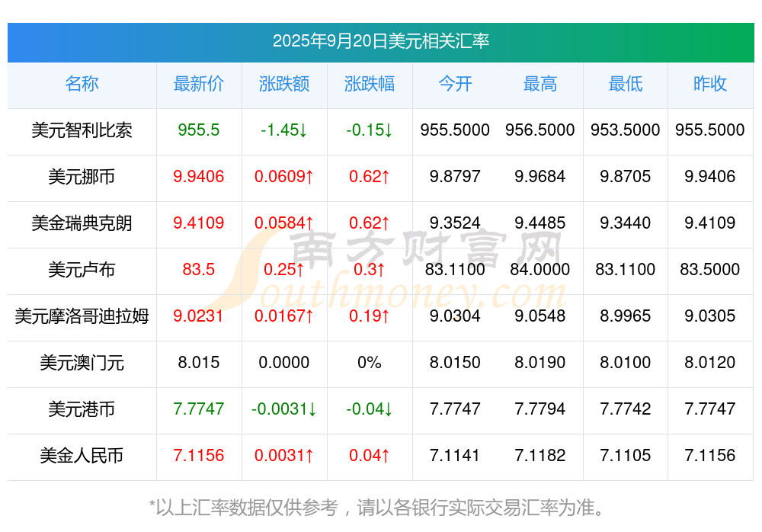Screen dimensions: 762x532
Task: Click the 2025年9月20日美元相关汇率 title banner
Action: pos(381,41)
